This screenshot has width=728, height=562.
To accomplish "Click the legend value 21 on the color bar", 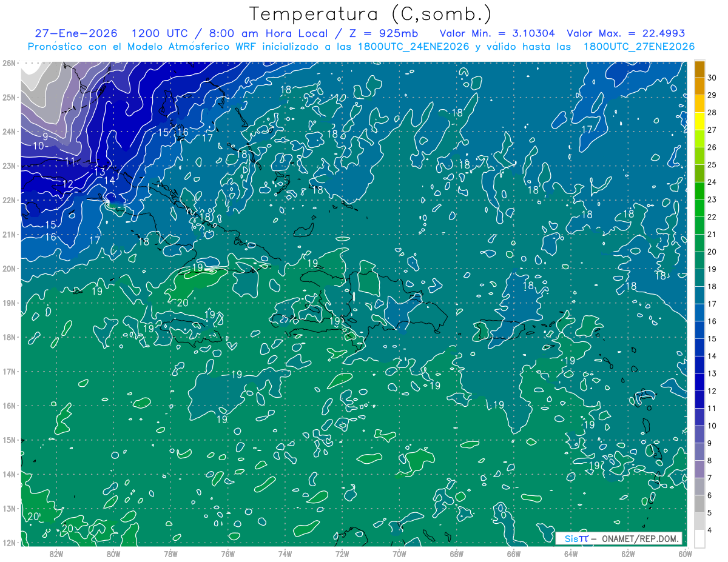I will click(x=712, y=234).
